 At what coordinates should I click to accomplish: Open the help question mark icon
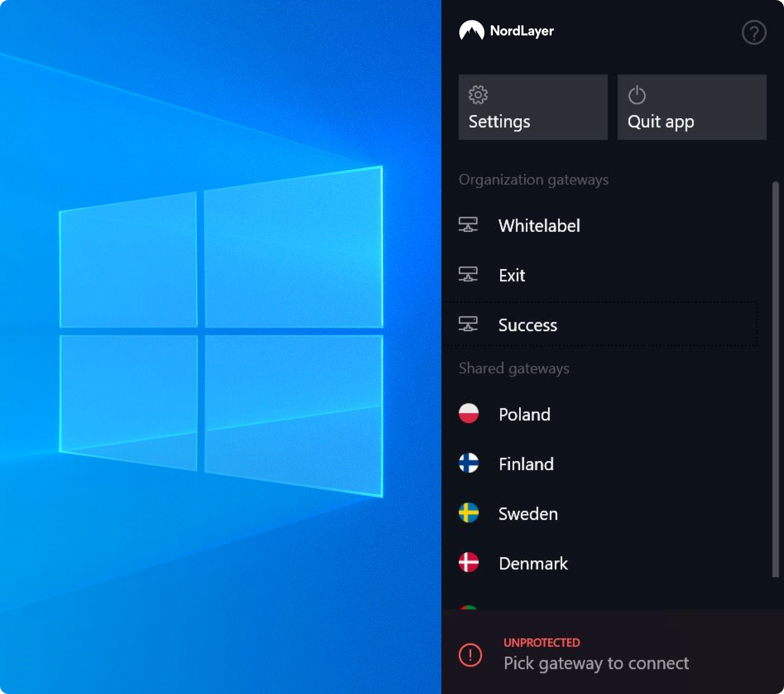(x=754, y=33)
